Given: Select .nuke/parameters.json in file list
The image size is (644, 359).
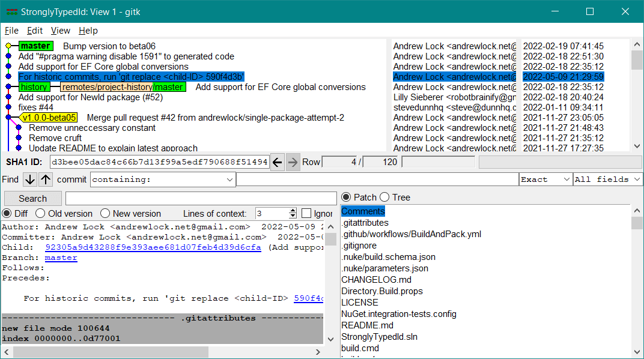Looking at the screenshot, I should [385, 268].
